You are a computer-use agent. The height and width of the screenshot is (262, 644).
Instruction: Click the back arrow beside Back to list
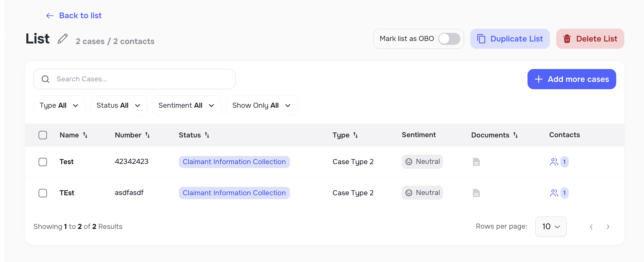tap(50, 16)
